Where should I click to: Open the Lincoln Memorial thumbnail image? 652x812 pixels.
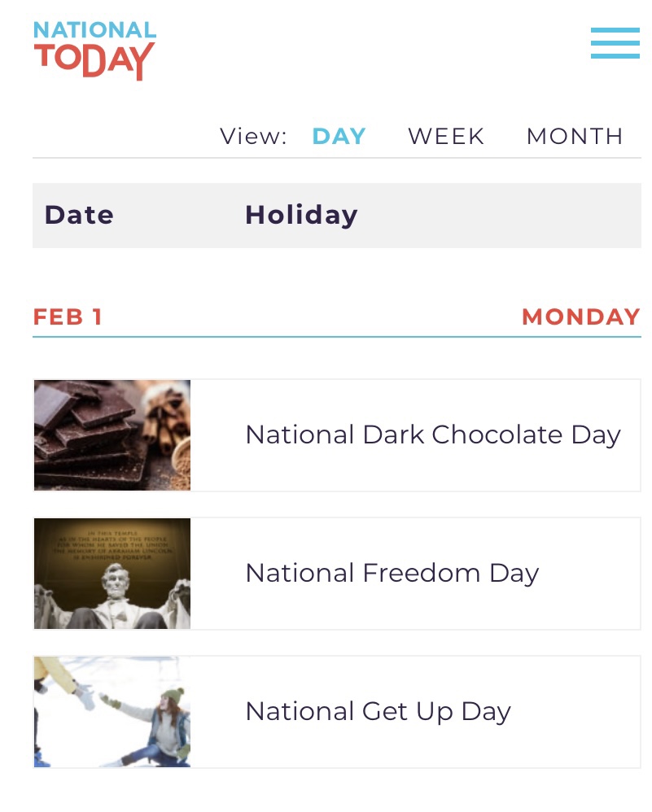click(112, 574)
